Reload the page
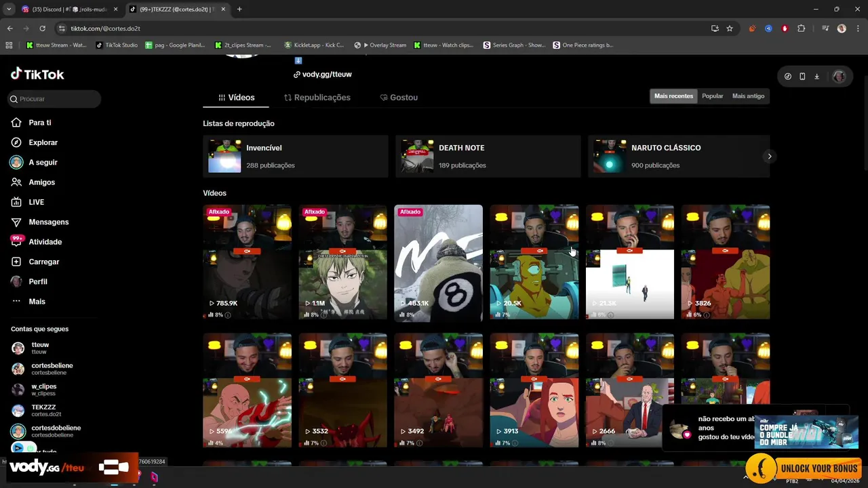 click(x=42, y=28)
